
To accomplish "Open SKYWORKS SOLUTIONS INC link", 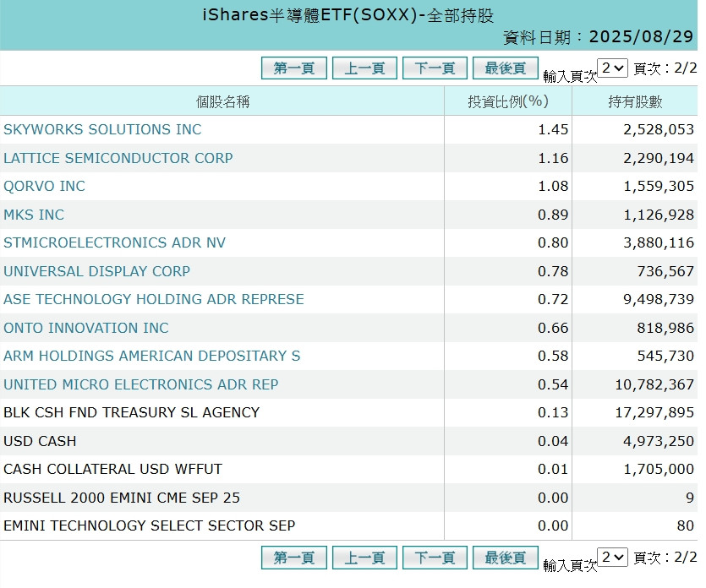I will pyautogui.click(x=102, y=129).
